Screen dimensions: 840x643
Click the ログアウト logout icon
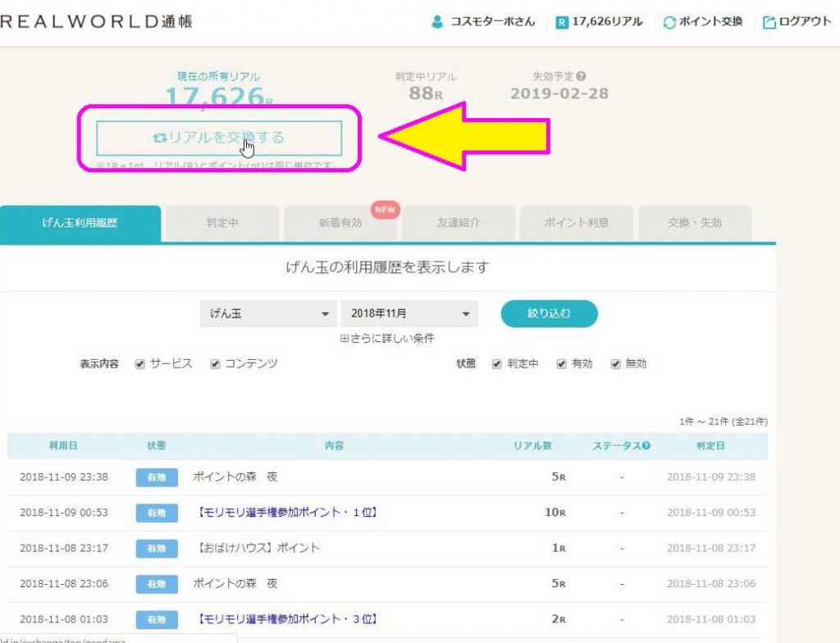pyautogui.click(x=769, y=22)
